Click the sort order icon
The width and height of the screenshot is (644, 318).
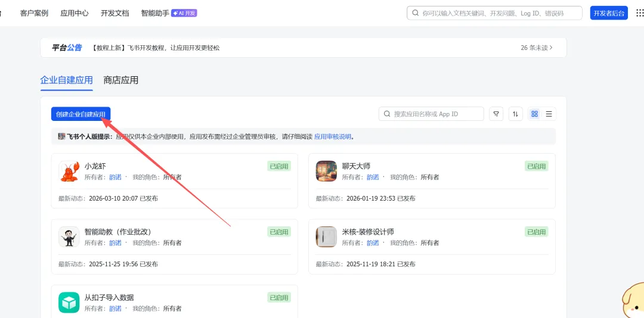pos(516,114)
